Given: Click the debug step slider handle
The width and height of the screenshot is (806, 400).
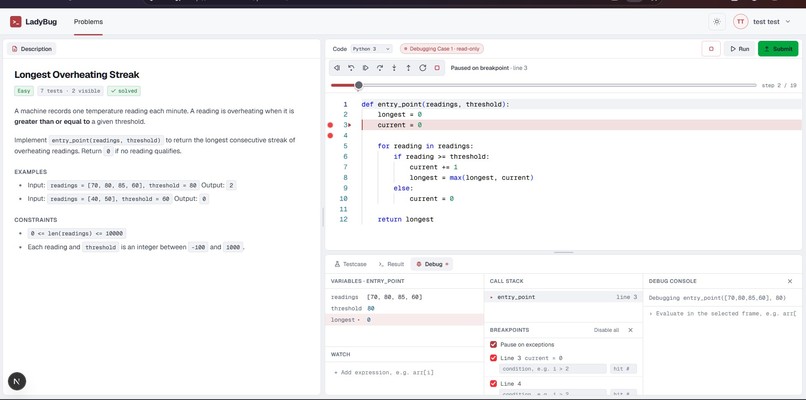Looking at the screenshot, I should (359, 85).
